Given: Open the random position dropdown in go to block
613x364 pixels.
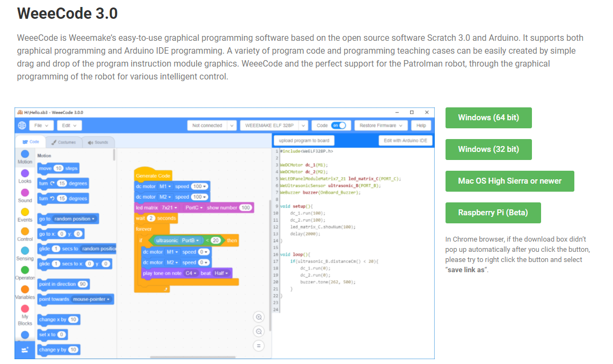Looking at the screenshot, I should [x=74, y=219].
